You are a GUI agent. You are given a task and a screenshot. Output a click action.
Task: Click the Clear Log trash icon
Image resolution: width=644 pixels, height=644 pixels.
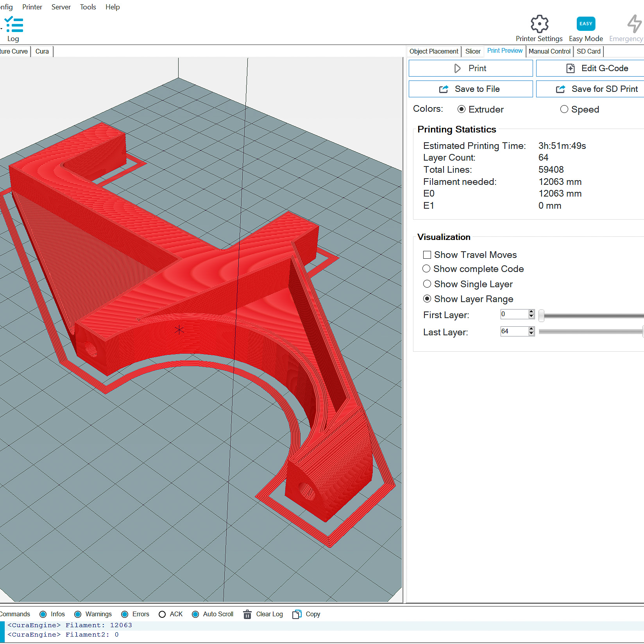247,614
